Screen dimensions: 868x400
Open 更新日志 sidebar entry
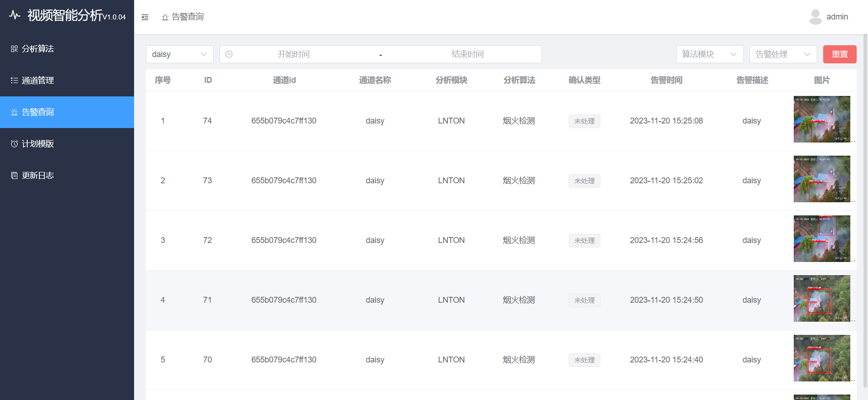pos(67,176)
